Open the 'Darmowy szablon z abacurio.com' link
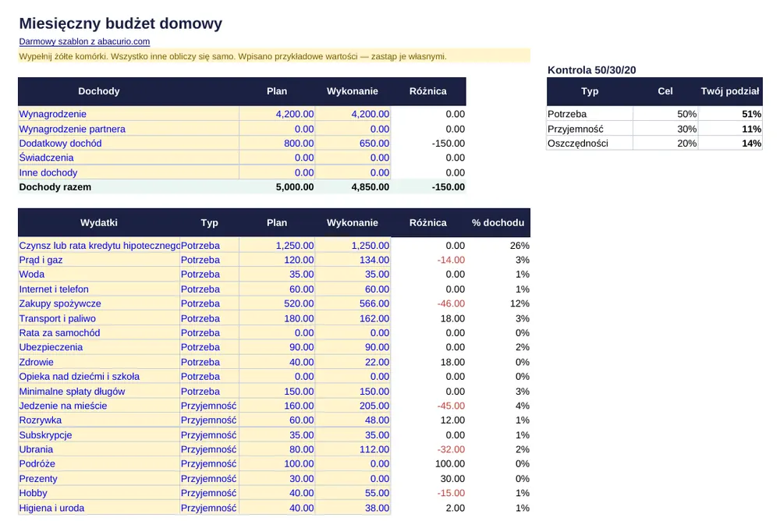The width and height of the screenshot is (780, 532). point(84,42)
